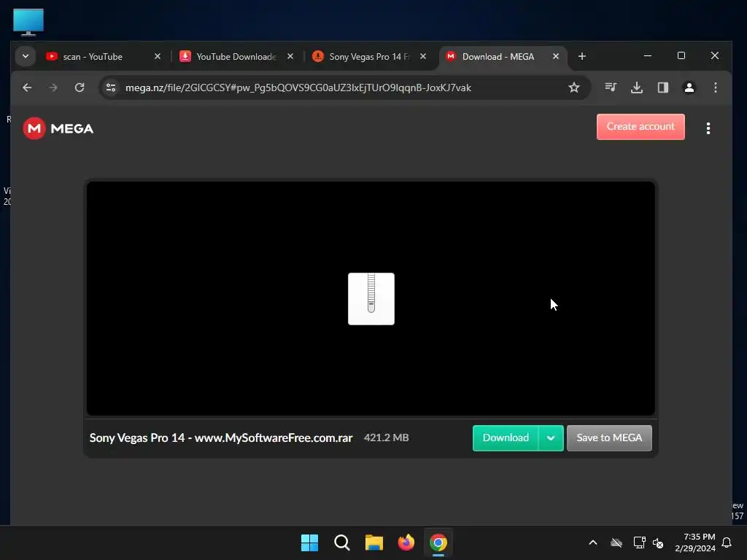Maximize the Chrome window

pyautogui.click(x=681, y=55)
